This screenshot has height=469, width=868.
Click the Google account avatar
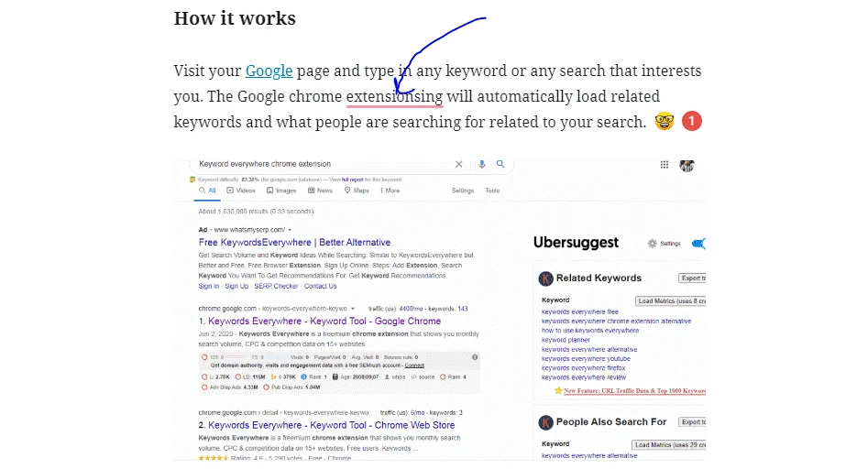pos(687,166)
